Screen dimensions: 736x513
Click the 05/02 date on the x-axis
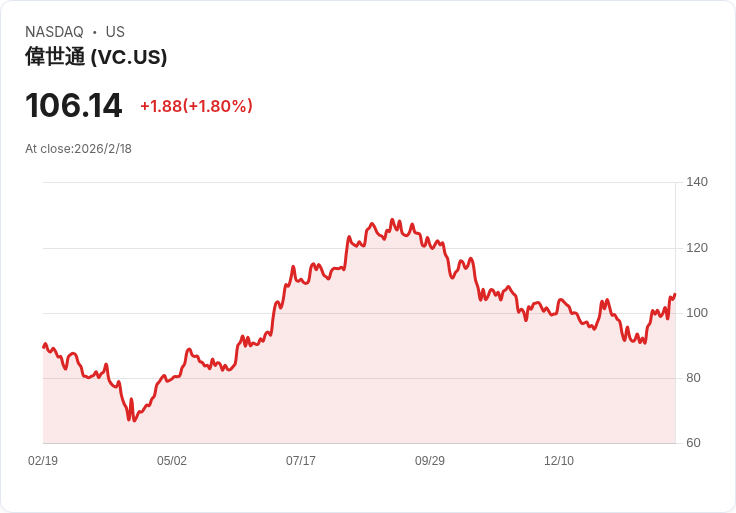pyautogui.click(x=172, y=461)
